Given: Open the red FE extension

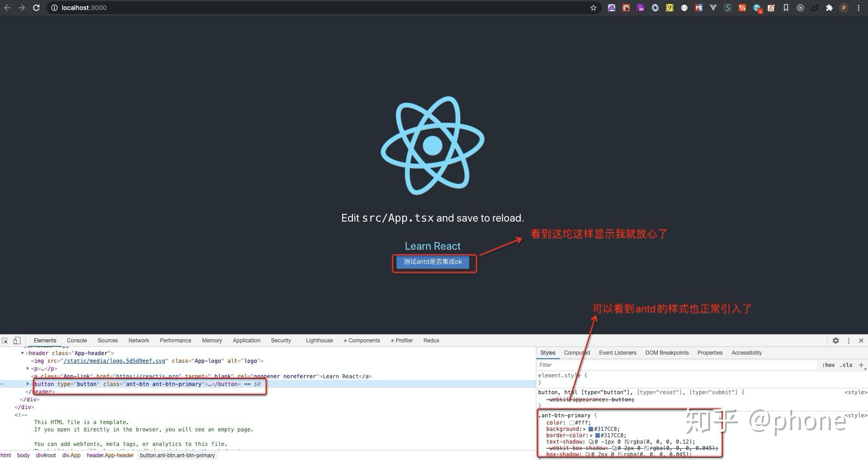Looking at the screenshot, I should [x=699, y=8].
